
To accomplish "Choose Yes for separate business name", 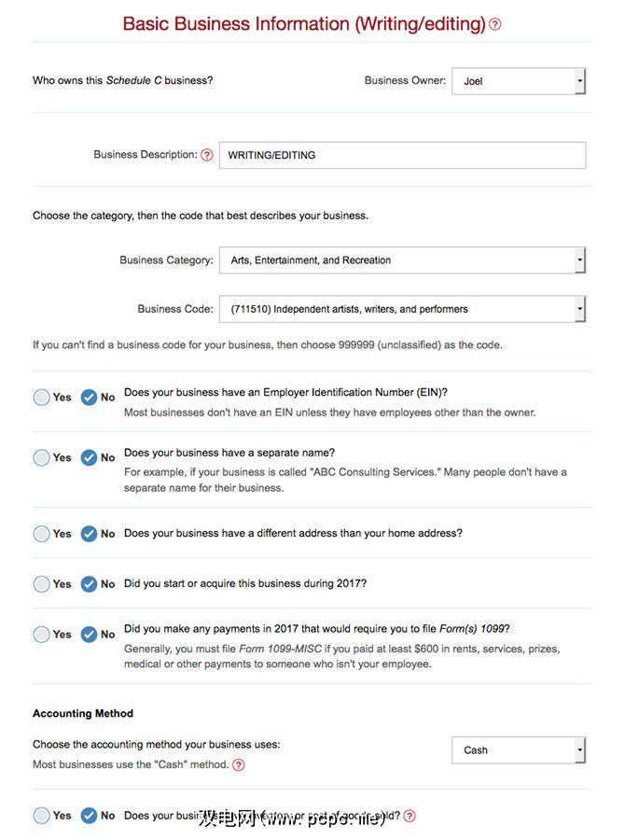I will coord(42,457).
